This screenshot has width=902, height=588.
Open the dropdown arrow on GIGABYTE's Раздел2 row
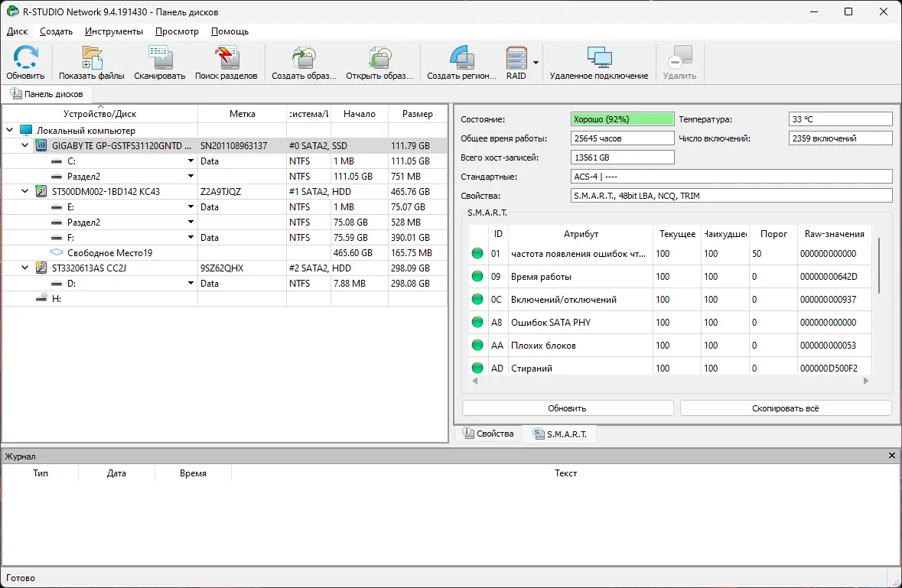pos(190,176)
